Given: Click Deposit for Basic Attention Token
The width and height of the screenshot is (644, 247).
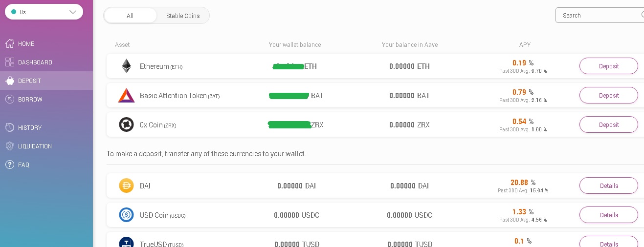Looking at the screenshot, I should [609, 95].
